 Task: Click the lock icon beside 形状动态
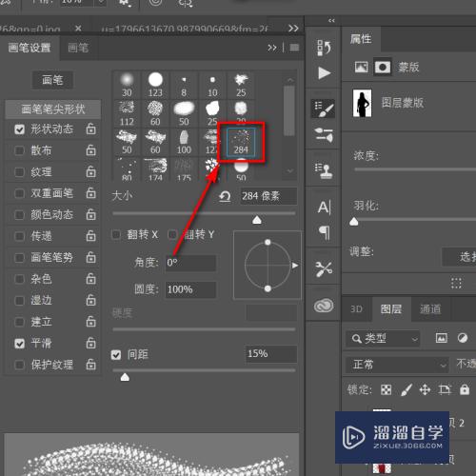(90, 129)
